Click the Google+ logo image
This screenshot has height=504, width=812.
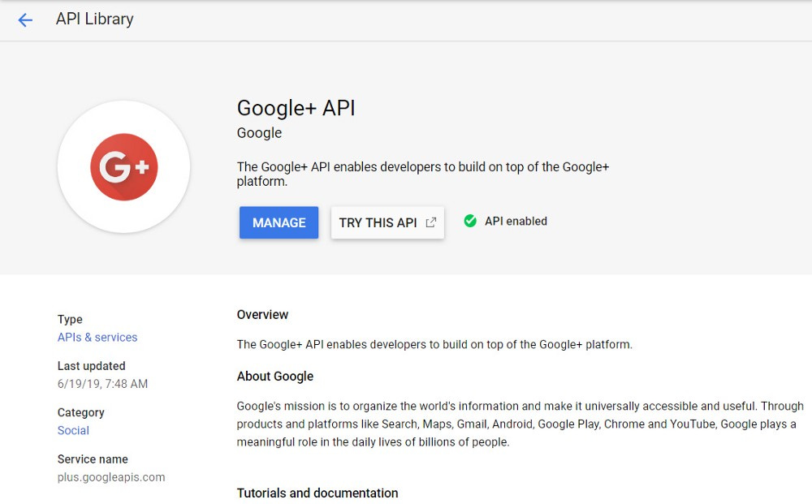point(123,166)
